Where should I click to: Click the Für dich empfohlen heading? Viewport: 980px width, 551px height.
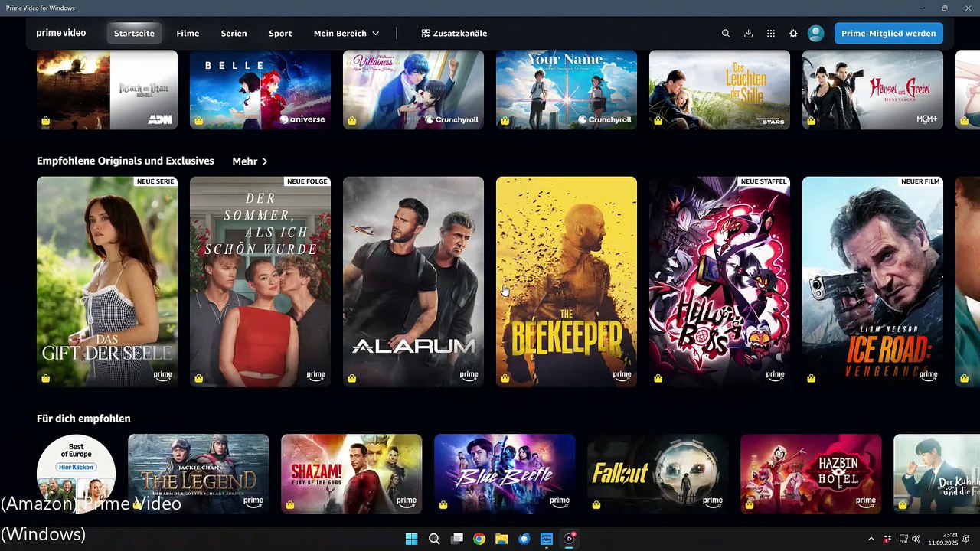(83, 419)
